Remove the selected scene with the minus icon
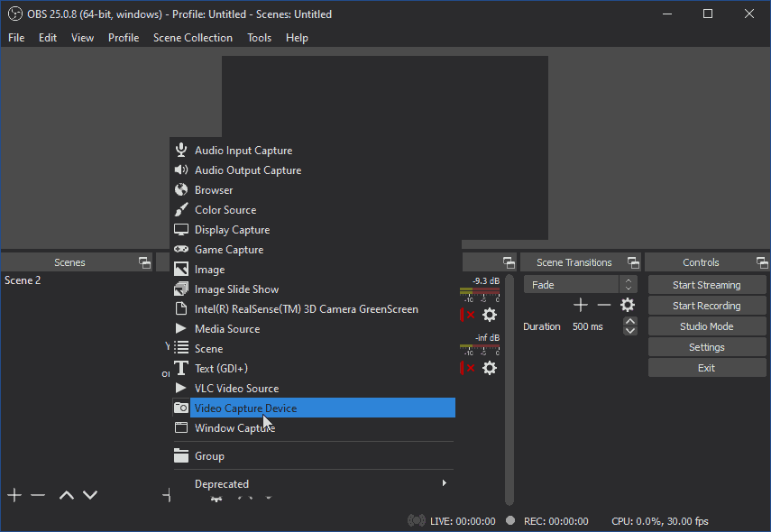This screenshot has width=771, height=532. (38, 495)
